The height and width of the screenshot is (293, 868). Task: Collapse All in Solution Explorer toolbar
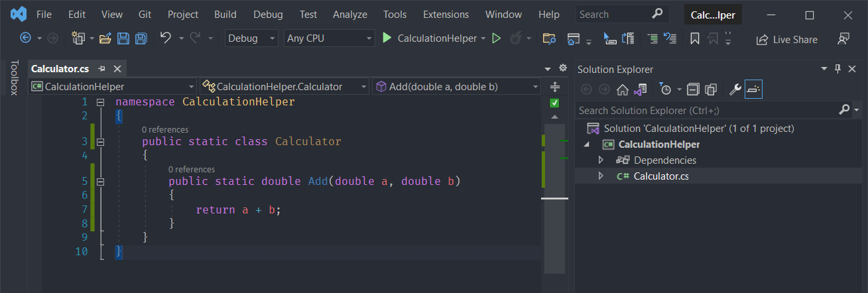point(693,89)
